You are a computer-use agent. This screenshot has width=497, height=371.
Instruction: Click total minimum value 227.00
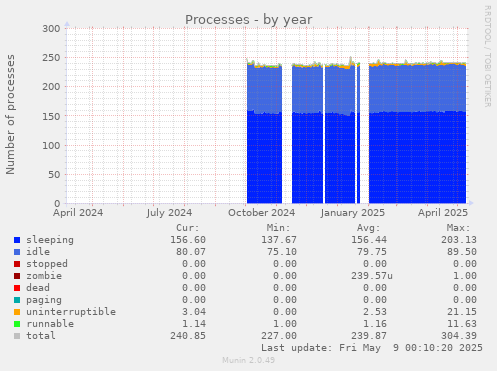[279, 336]
